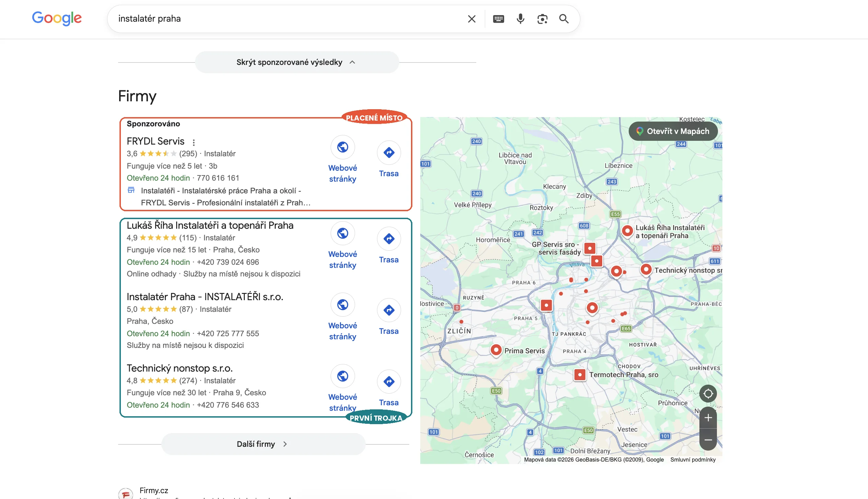Select Prima Servis map pin
This screenshot has height=499, width=868.
496,350
